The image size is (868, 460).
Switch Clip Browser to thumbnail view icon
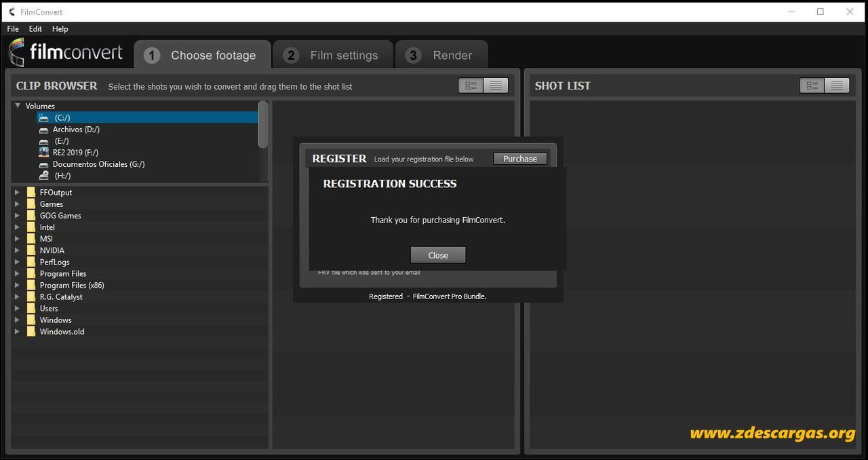click(471, 85)
